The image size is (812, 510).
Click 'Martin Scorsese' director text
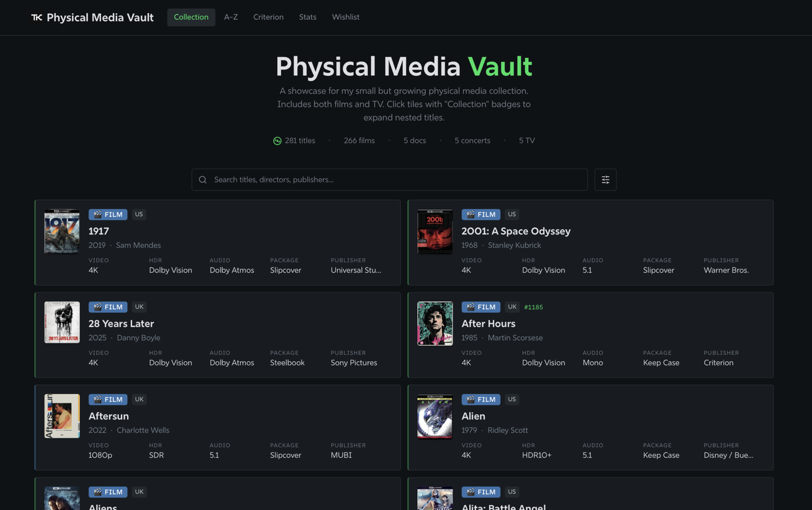coord(515,338)
